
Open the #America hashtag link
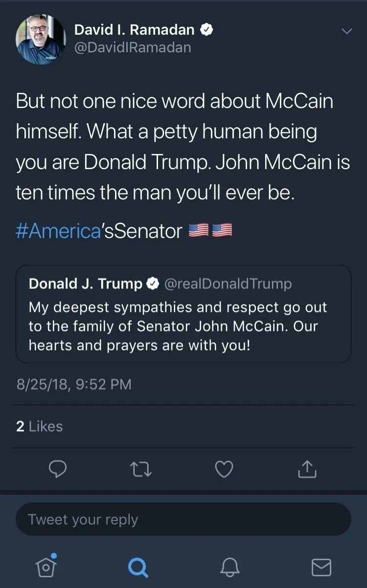pyautogui.click(x=58, y=230)
